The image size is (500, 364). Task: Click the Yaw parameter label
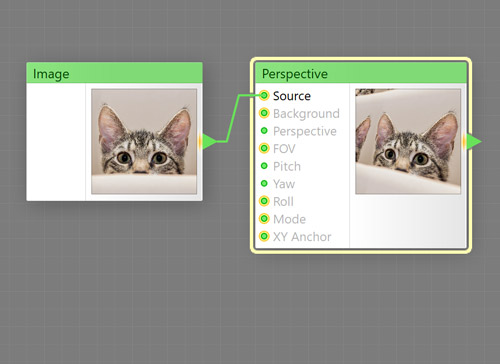click(284, 184)
